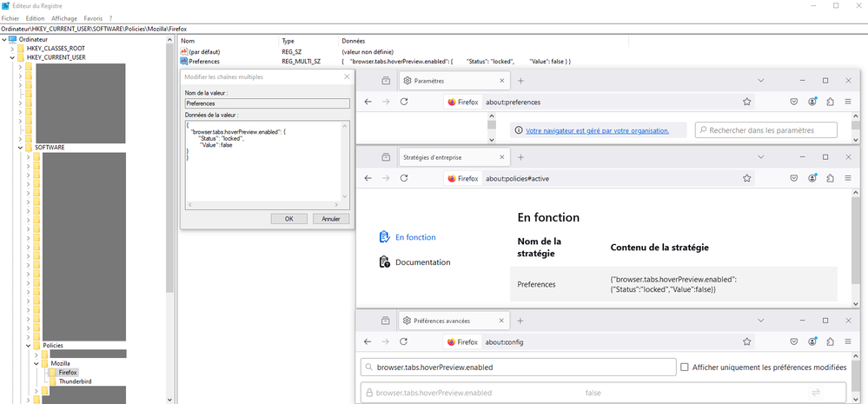Collapse the SOFTWARE registry key

pyautogui.click(x=20, y=148)
